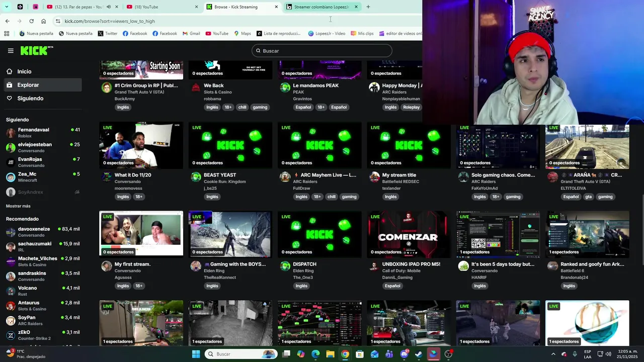Expand Mostrar más in Siguiendo list
Viewport: 644px width, 362px height.
[x=18, y=206]
